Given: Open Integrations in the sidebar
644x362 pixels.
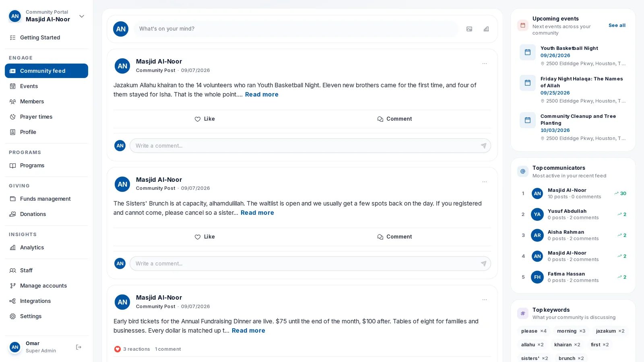Looking at the screenshot, I should click(46, 301).
